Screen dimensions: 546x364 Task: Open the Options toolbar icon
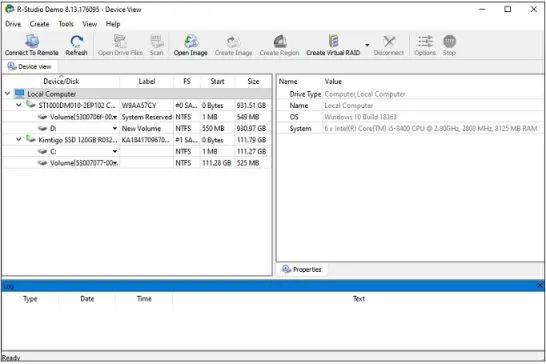pyautogui.click(x=425, y=41)
